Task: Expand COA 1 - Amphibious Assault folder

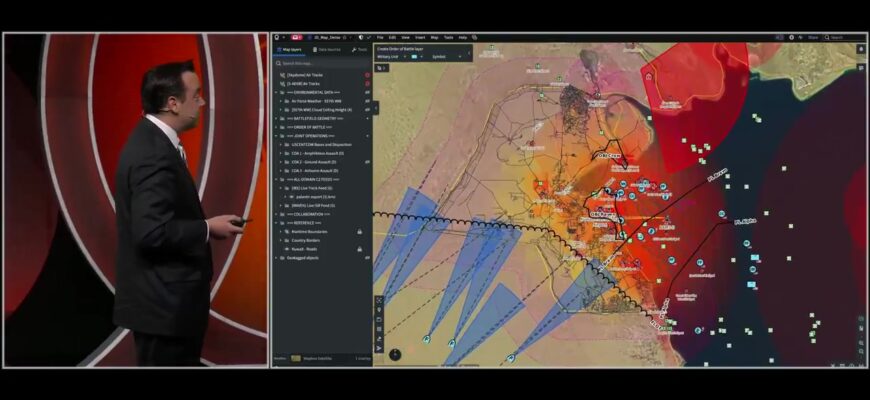Action: point(281,153)
